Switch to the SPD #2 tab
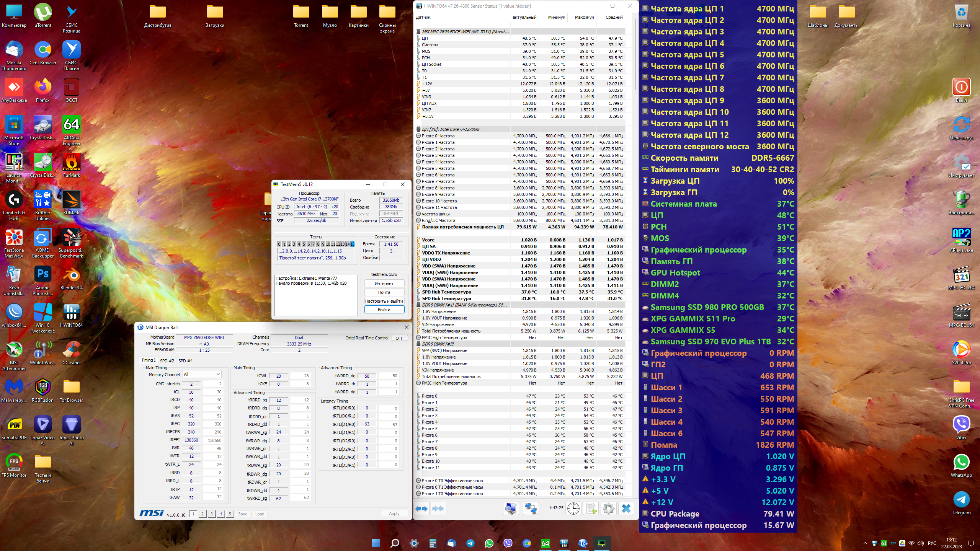Screen dimensions: 980x551 coord(167,361)
